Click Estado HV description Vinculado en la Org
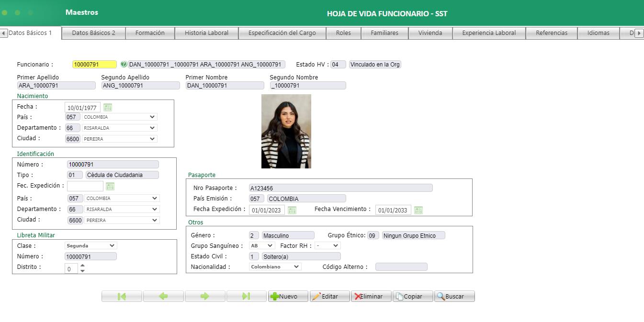The width and height of the screenshot is (644, 322). click(x=375, y=65)
